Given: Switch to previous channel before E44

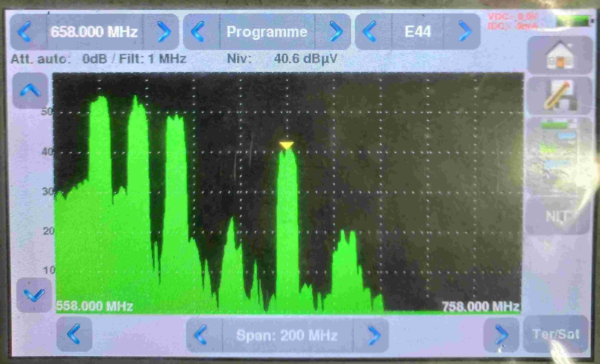Looking at the screenshot, I should [371, 32].
